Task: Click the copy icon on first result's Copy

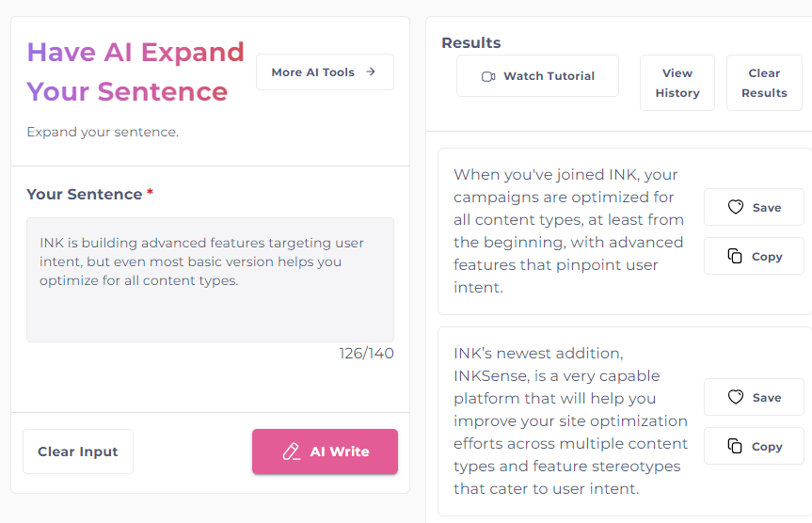Action: click(x=735, y=256)
